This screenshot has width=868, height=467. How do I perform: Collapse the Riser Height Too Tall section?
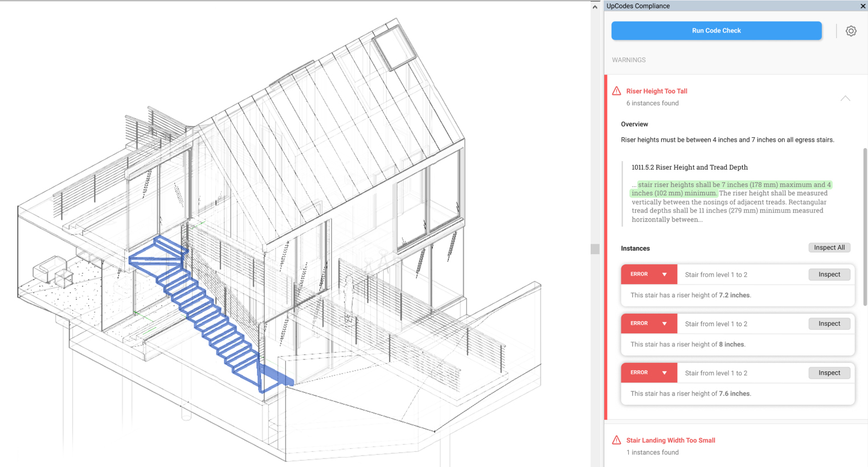click(x=845, y=98)
